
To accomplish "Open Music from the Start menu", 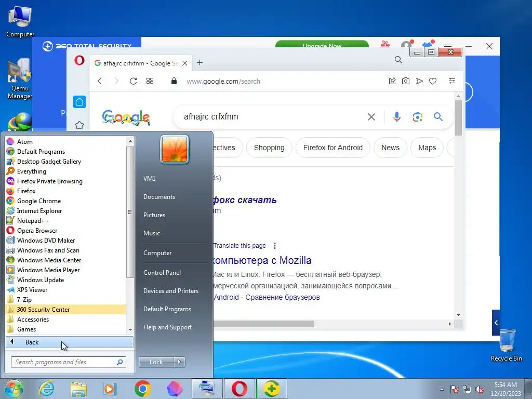I will (x=151, y=233).
